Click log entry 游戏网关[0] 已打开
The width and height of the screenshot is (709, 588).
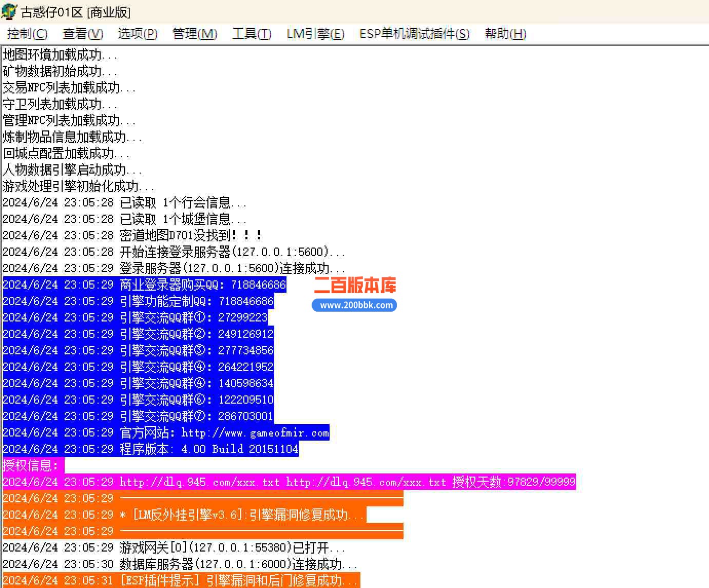[x=174, y=547]
